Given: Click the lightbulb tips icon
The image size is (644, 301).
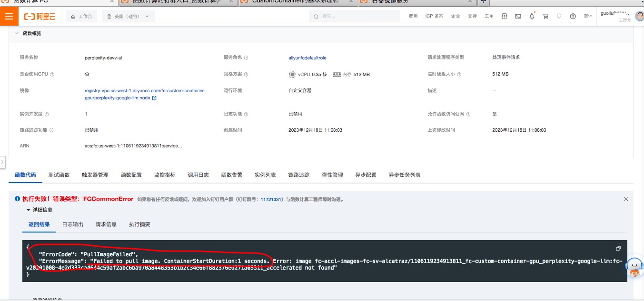Looking at the screenshot, I should coord(559,16).
